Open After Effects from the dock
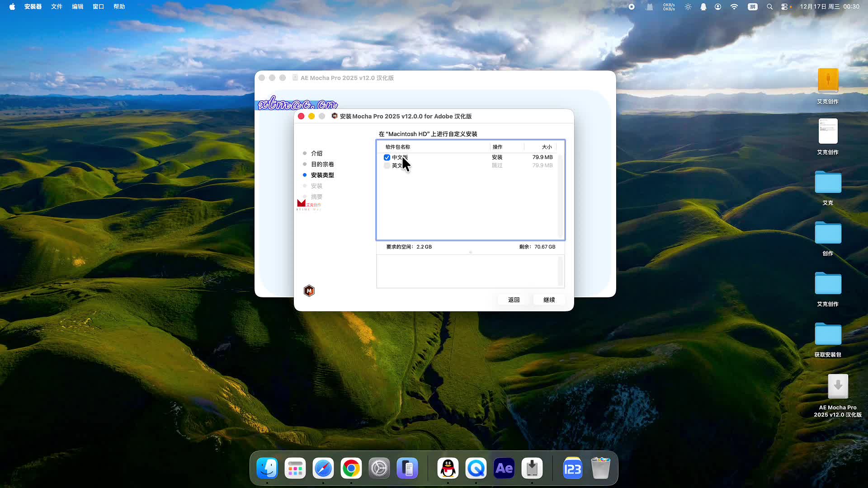 504,469
